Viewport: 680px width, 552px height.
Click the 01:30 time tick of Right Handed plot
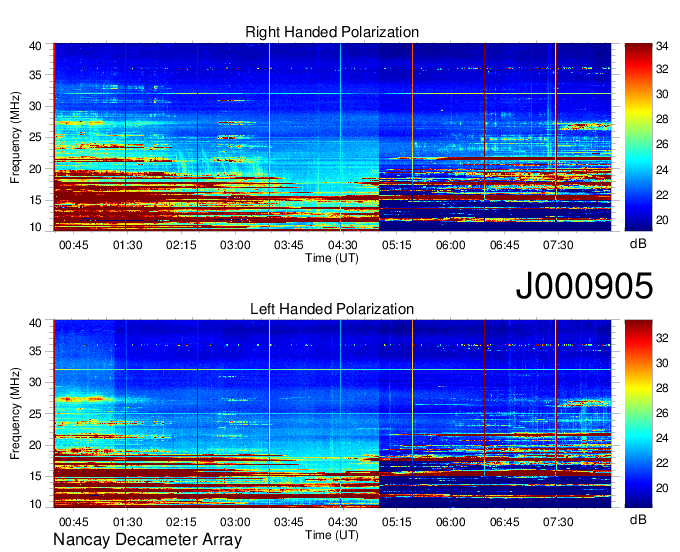coord(128,245)
